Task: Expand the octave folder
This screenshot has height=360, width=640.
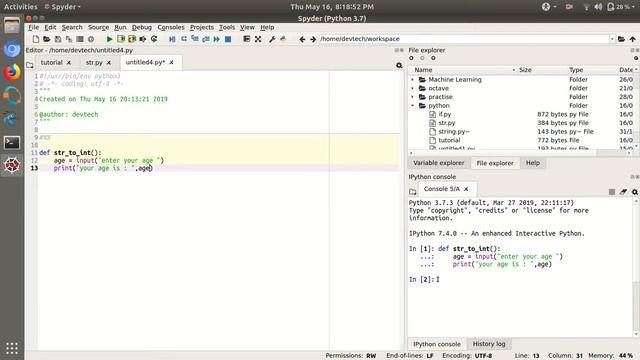Action: [412, 88]
